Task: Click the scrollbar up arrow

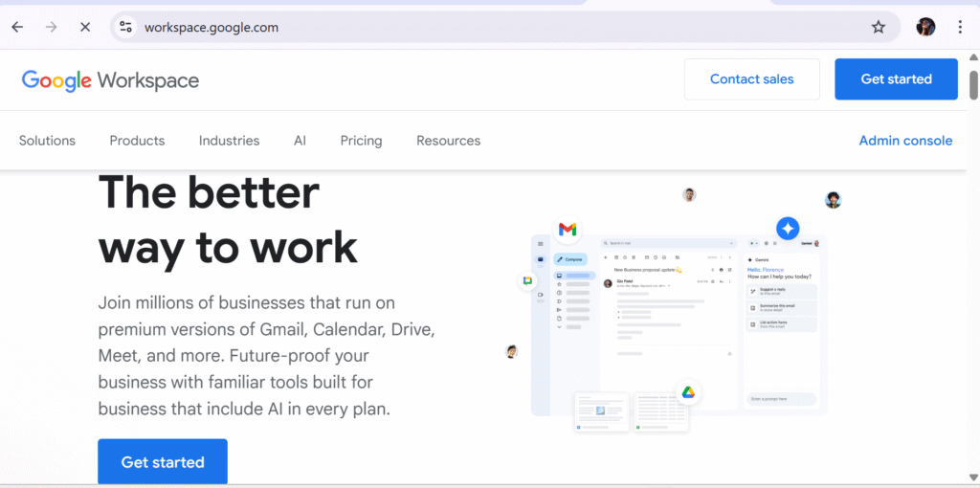Action: [973, 56]
